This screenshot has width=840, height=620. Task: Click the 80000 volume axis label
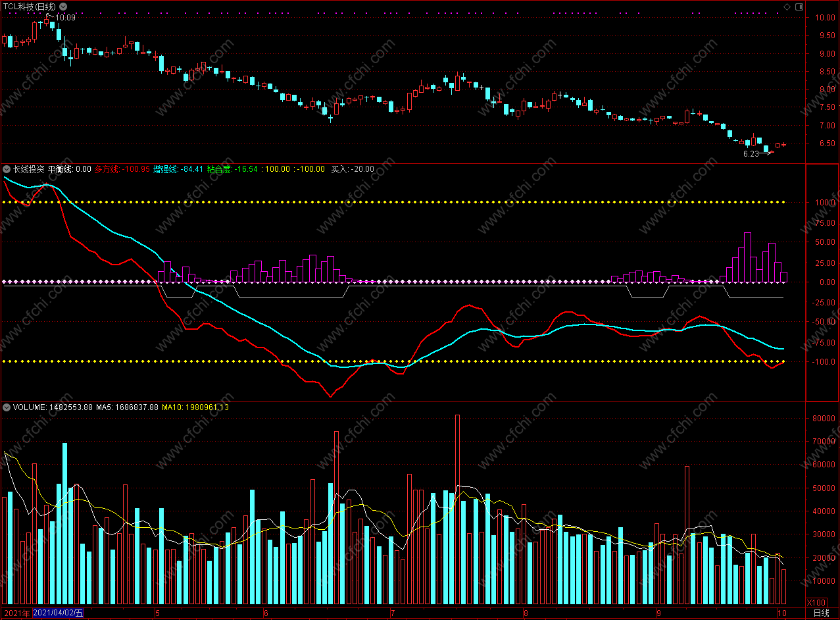pos(824,419)
